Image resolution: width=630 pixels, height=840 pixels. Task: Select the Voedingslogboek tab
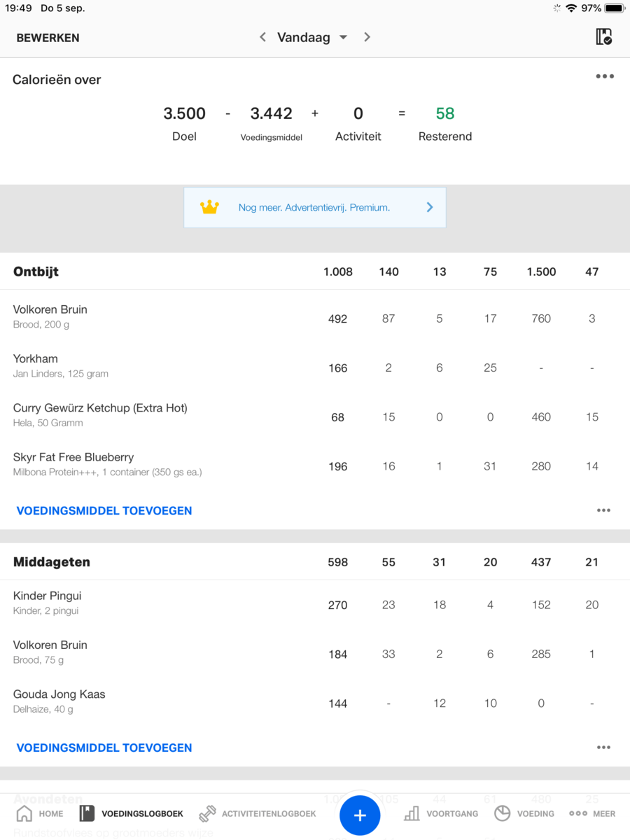pos(132,813)
